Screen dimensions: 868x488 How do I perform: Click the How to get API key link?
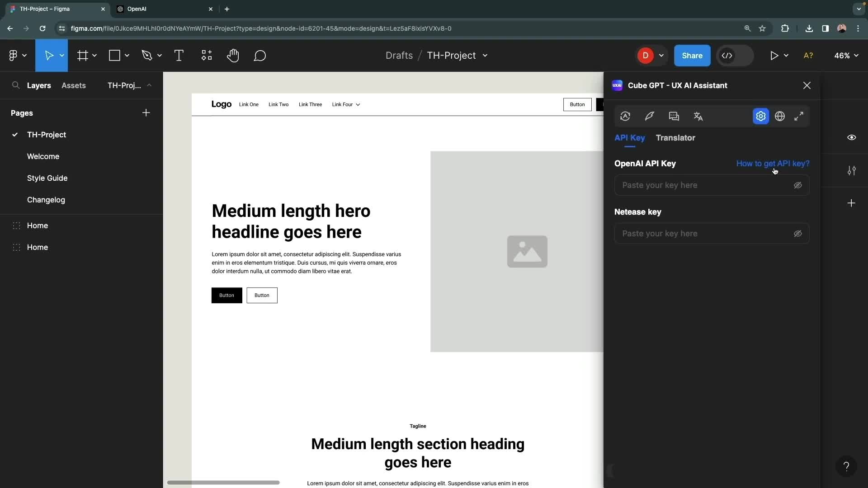click(x=773, y=164)
